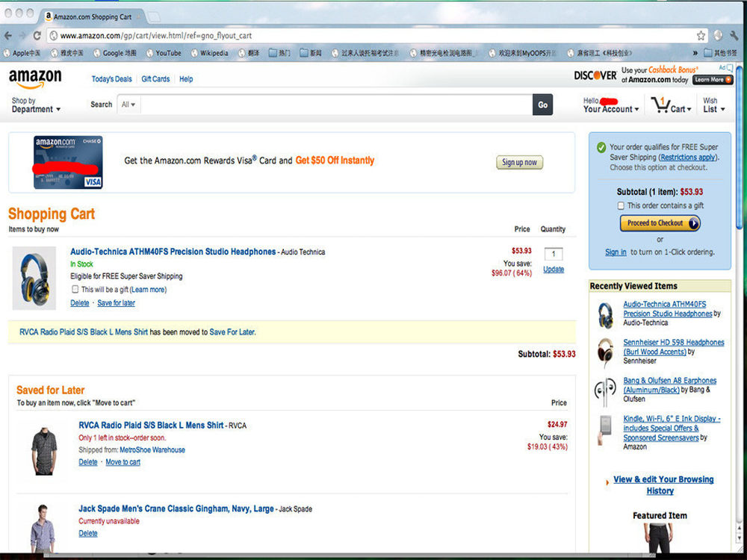Viewport: 747px width, 560px height.
Task: Click the Discover logo in the ad
Action: 595,75
